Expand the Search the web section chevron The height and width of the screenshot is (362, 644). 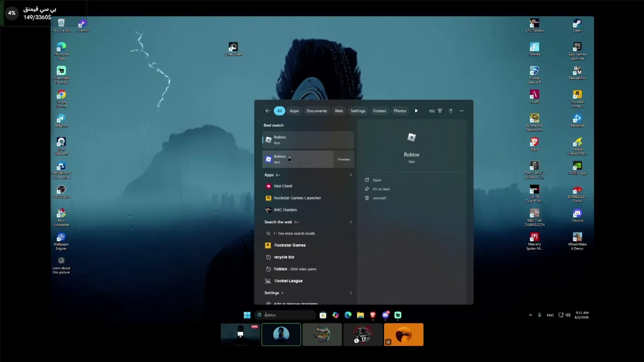[351, 222]
